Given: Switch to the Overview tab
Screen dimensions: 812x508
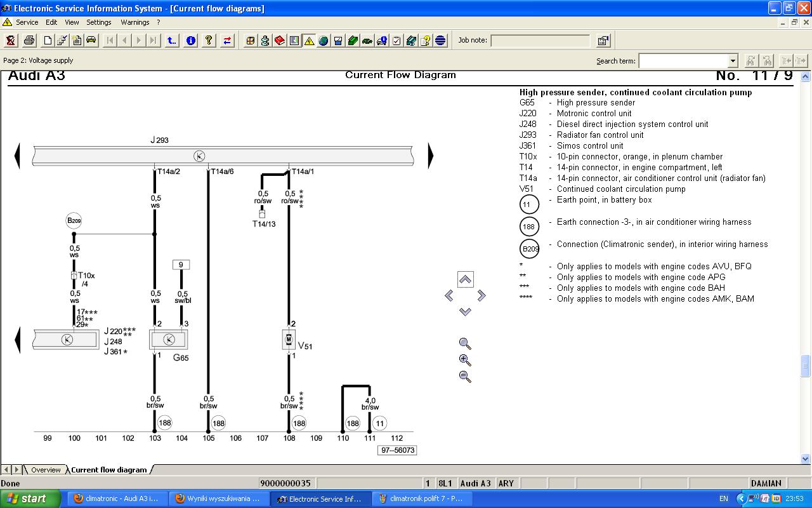Looking at the screenshot, I should (x=46, y=470).
